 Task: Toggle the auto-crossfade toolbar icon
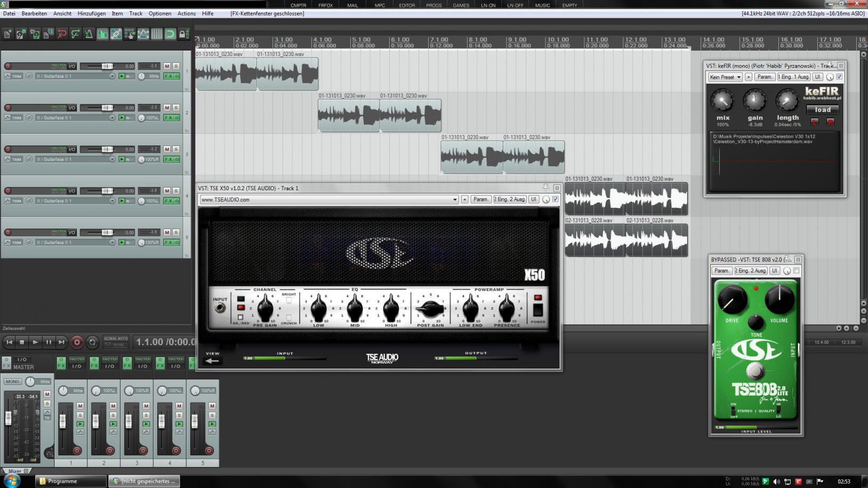[x=102, y=34]
